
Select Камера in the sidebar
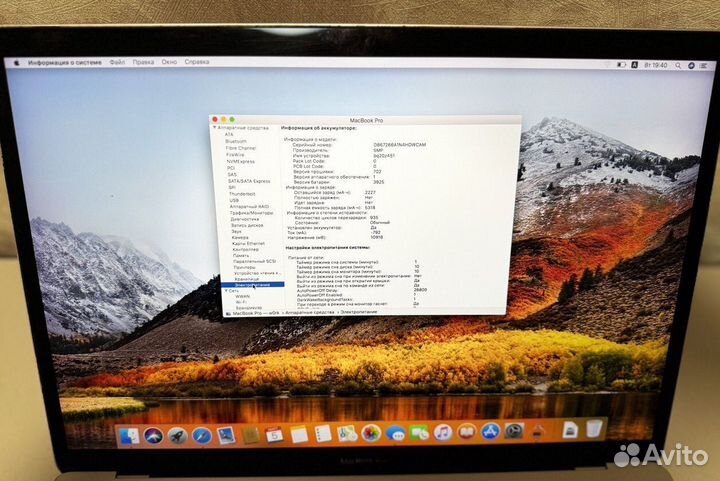click(x=240, y=237)
